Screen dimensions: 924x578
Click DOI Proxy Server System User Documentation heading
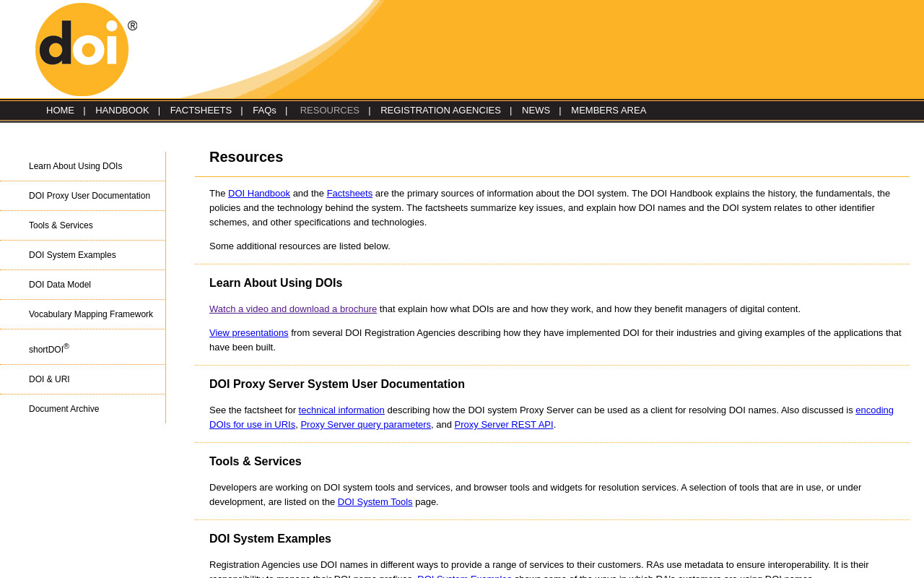(337, 384)
